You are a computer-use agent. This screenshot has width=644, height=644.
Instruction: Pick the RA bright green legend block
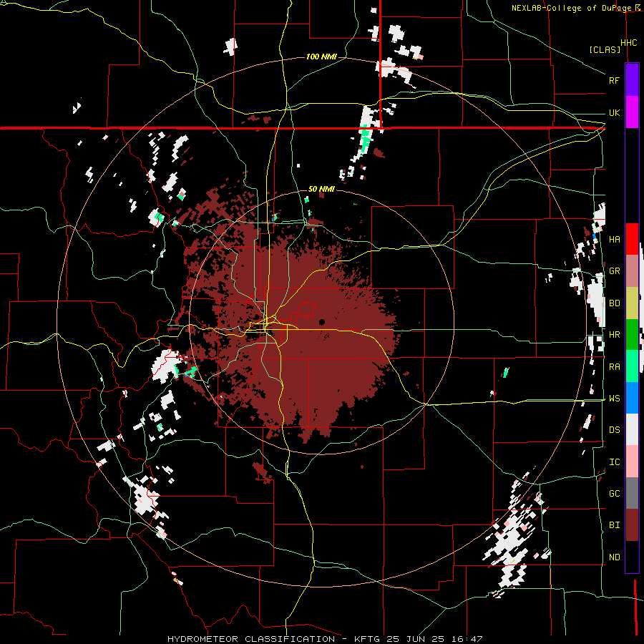click(x=632, y=366)
